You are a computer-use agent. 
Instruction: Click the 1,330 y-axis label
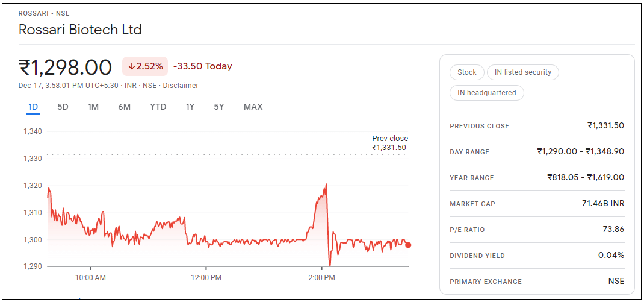33,159
